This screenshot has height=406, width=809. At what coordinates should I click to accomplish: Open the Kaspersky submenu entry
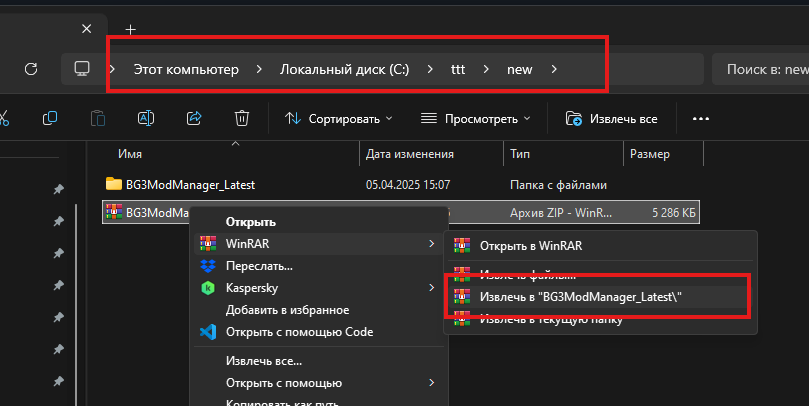[318, 288]
